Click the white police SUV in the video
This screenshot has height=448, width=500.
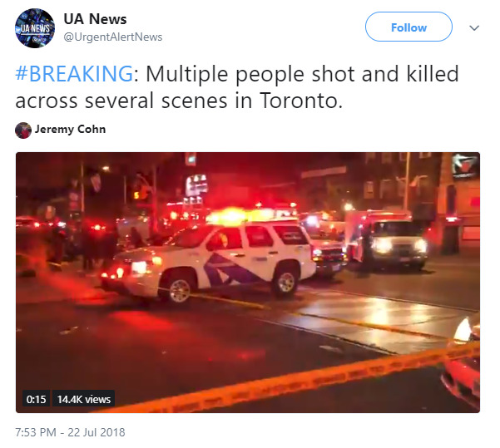209,259
